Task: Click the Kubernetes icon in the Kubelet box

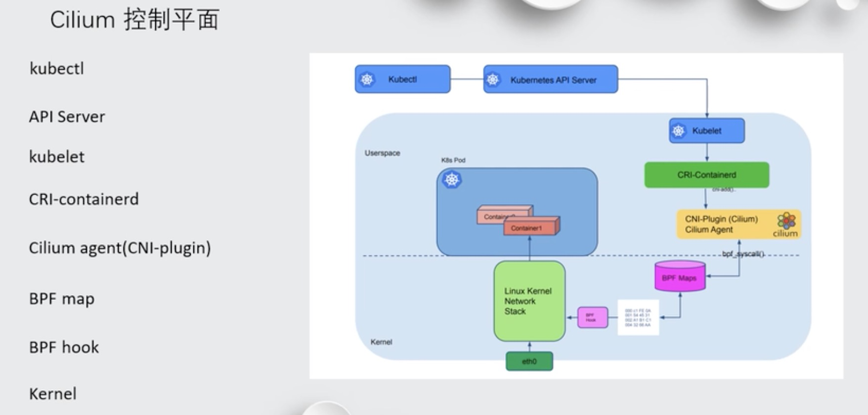Action: (679, 130)
